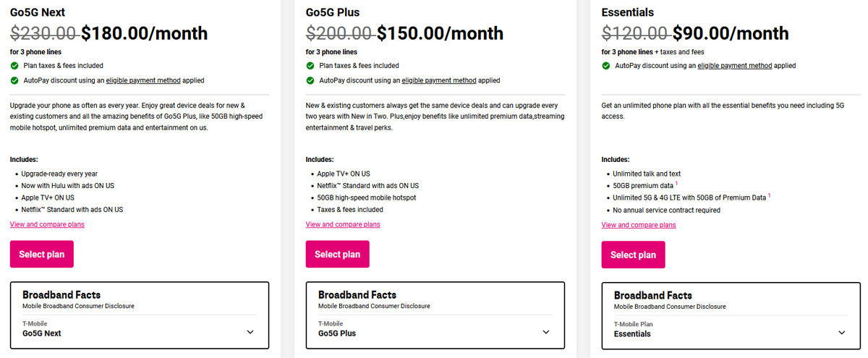
Task: Click green checkmark beside Go5G Plus taxes included
Action: (310, 66)
